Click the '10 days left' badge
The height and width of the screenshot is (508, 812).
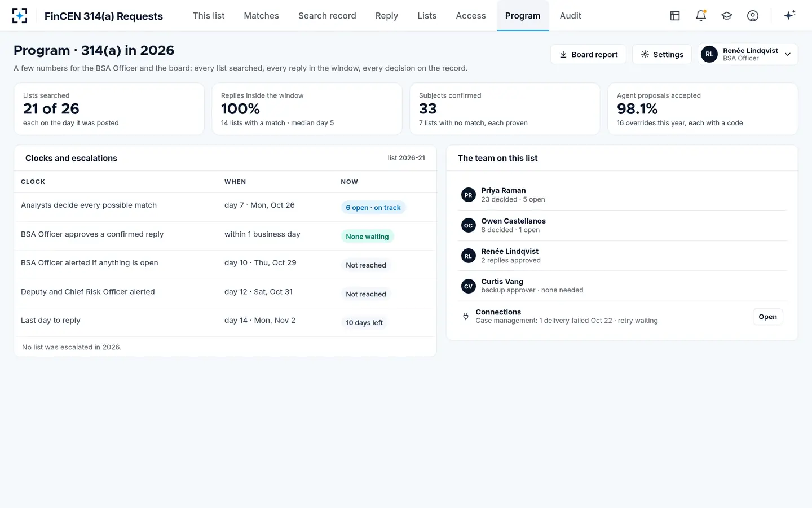click(364, 323)
